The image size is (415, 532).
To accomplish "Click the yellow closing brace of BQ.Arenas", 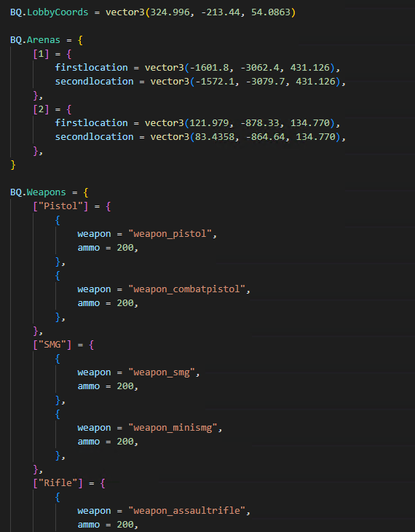I will [13, 165].
